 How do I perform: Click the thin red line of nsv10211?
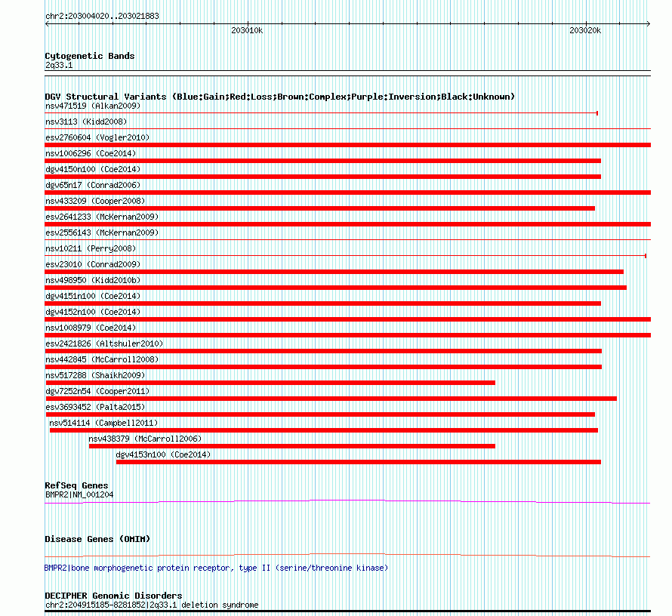345,256
